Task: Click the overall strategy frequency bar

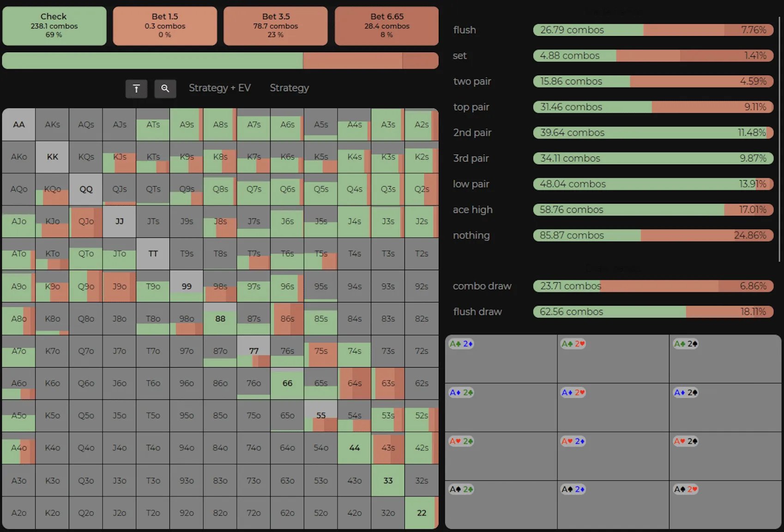Action: [220, 60]
